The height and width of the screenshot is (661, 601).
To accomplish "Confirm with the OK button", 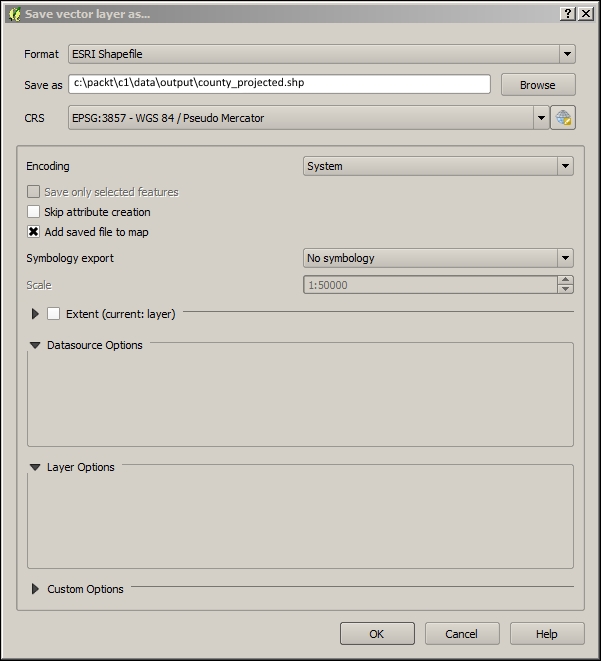I will pyautogui.click(x=377, y=634).
